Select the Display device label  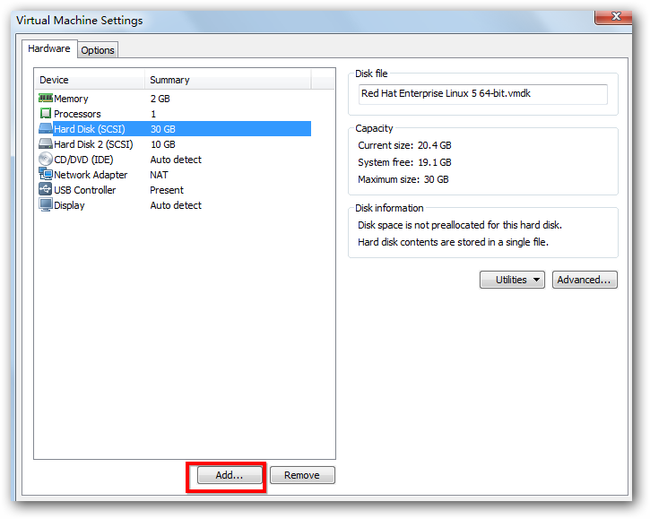point(69,205)
